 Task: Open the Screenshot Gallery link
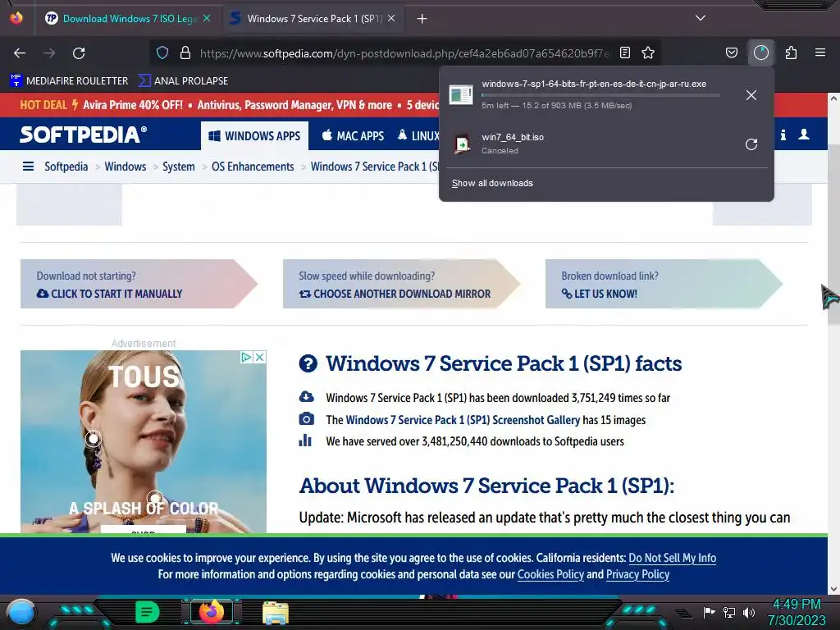pyautogui.click(x=463, y=420)
